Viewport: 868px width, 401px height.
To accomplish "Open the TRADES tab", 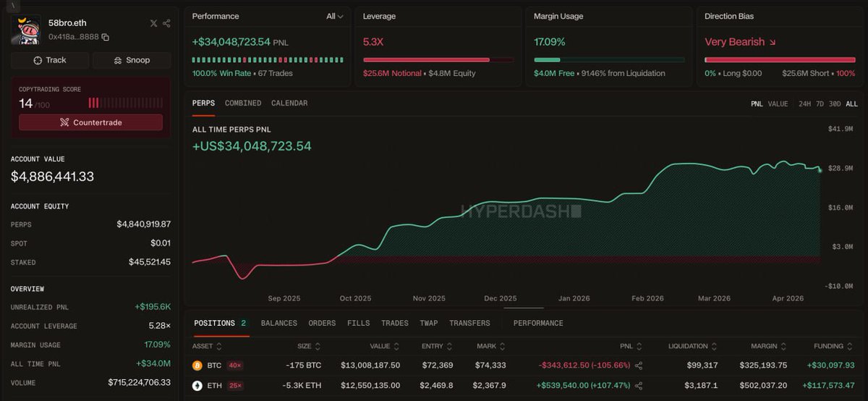I will tap(395, 324).
